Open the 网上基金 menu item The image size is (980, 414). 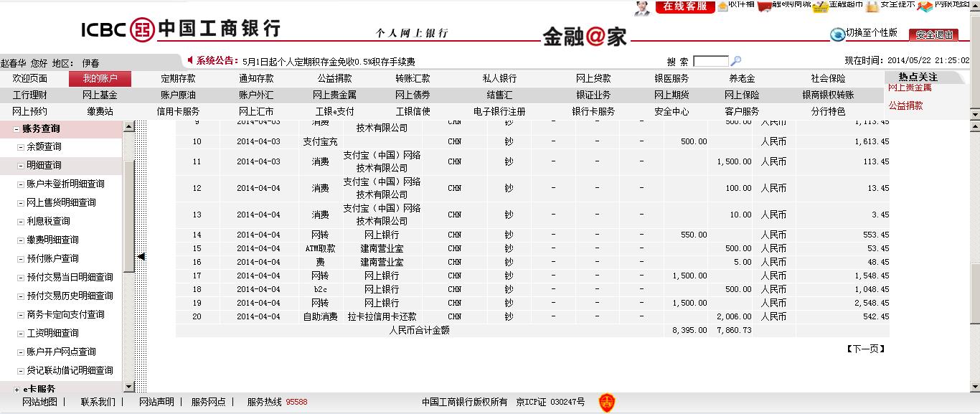pyautogui.click(x=100, y=95)
